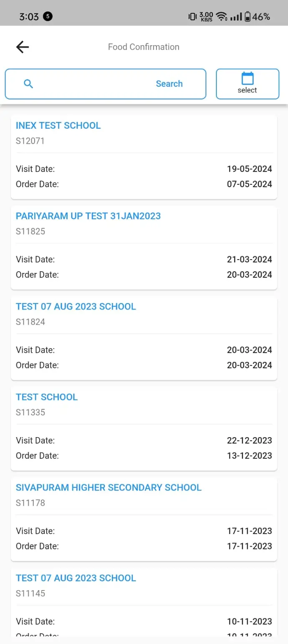Viewport: 288px width, 644px height.
Task: Select the S11824 order card
Action: click(144, 338)
